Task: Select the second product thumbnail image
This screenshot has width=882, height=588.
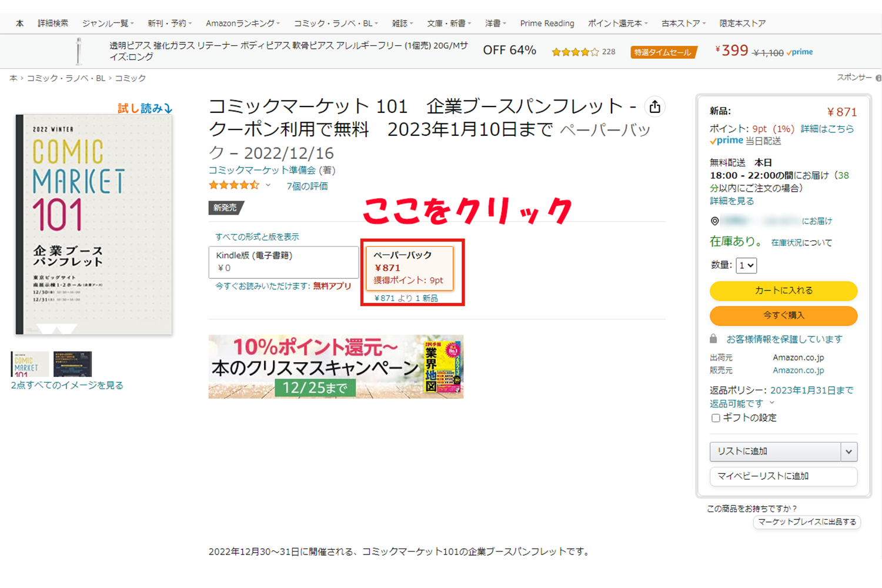Action: pyautogui.click(x=72, y=364)
